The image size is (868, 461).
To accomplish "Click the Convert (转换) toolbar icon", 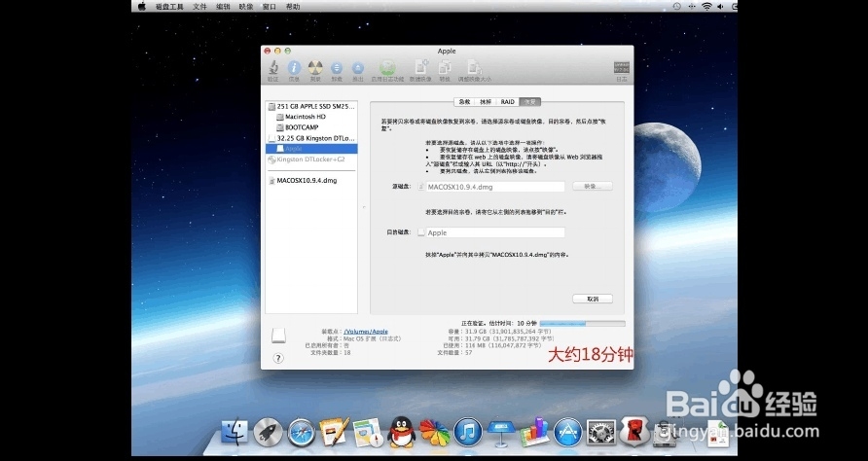I will [x=445, y=69].
